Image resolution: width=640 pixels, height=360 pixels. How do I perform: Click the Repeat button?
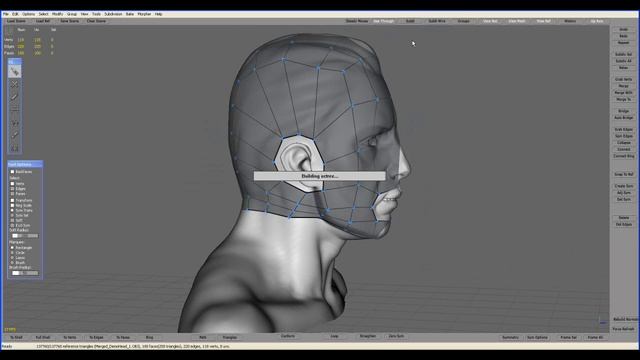coord(623,42)
